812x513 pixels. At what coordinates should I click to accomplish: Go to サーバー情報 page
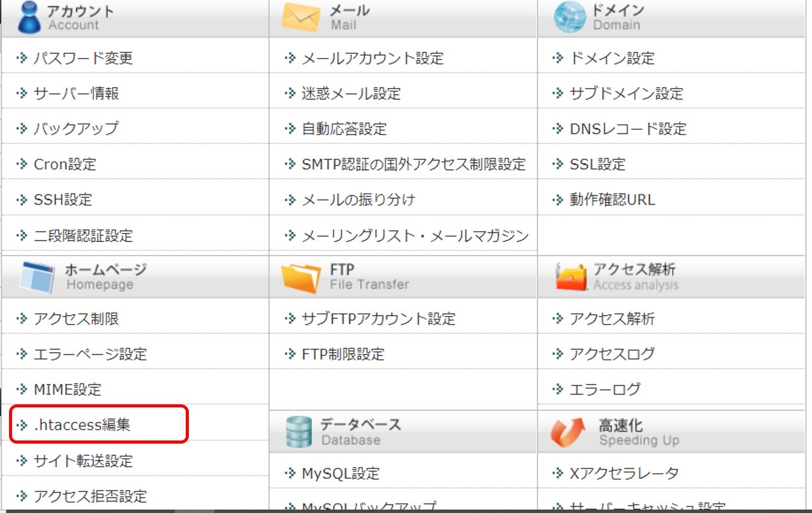76,94
